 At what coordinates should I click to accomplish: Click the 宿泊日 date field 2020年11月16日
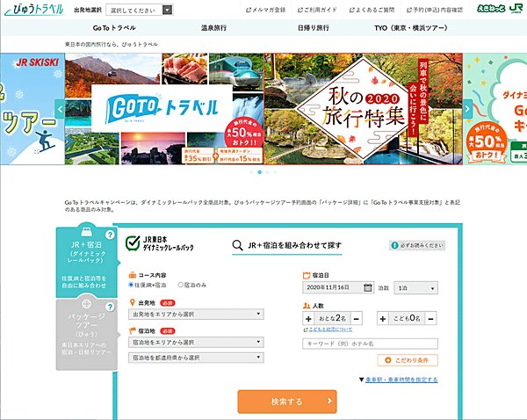click(x=338, y=287)
